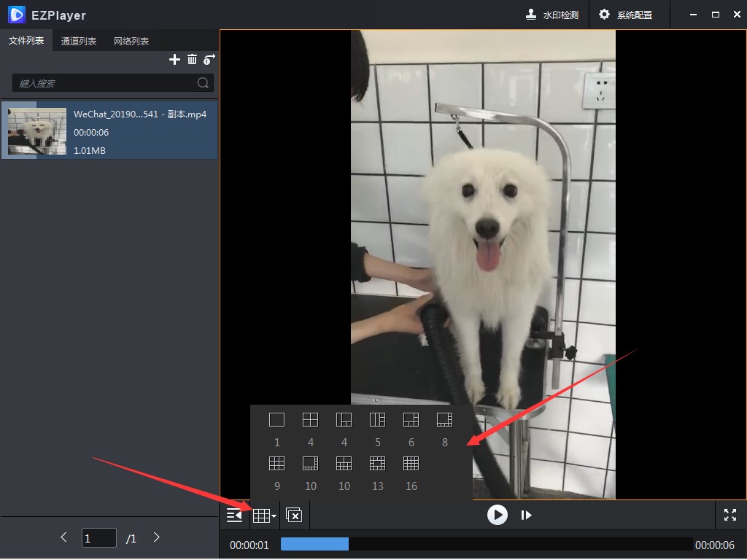This screenshot has height=560, width=747.
Task: Click the add file plus icon
Action: pyautogui.click(x=174, y=60)
